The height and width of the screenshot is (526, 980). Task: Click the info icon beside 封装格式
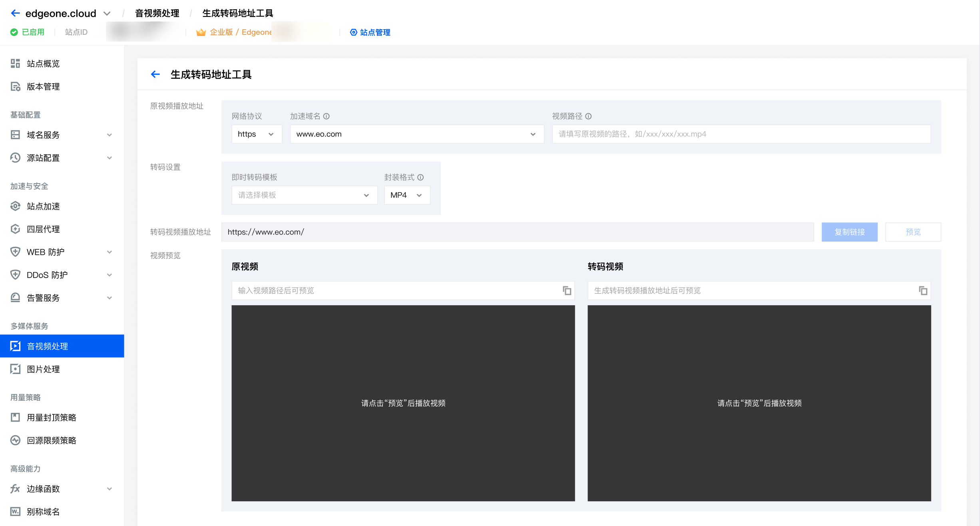pyautogui.click(x=420, y=177)
